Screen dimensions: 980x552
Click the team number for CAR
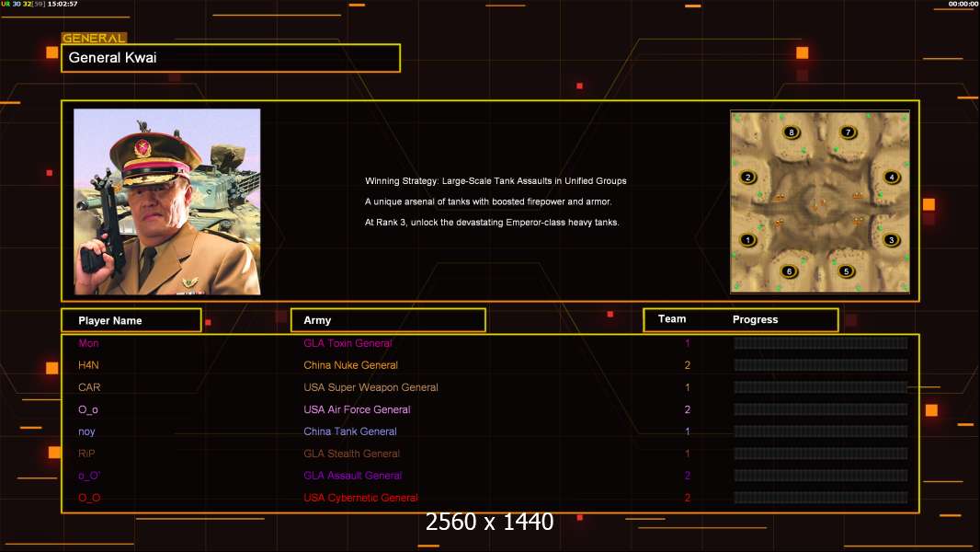click(688, 387)
